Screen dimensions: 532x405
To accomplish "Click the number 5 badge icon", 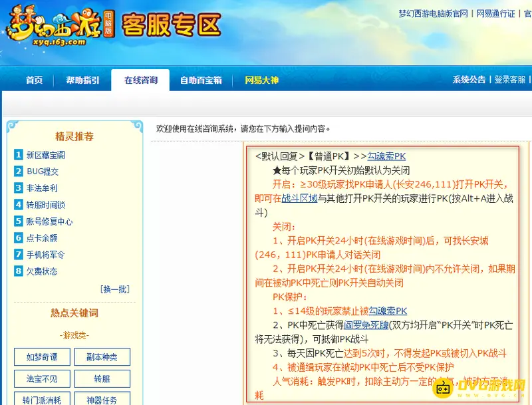I will 19,221.
